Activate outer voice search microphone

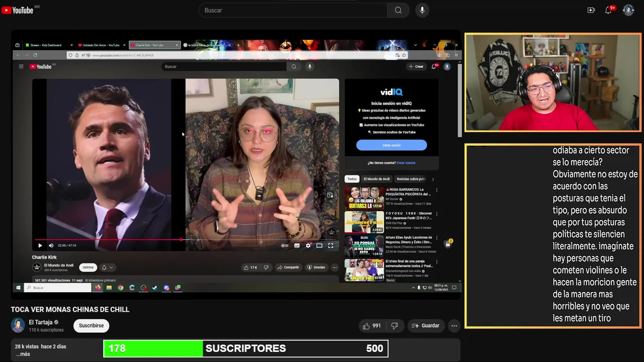click(x=422, y=10)
